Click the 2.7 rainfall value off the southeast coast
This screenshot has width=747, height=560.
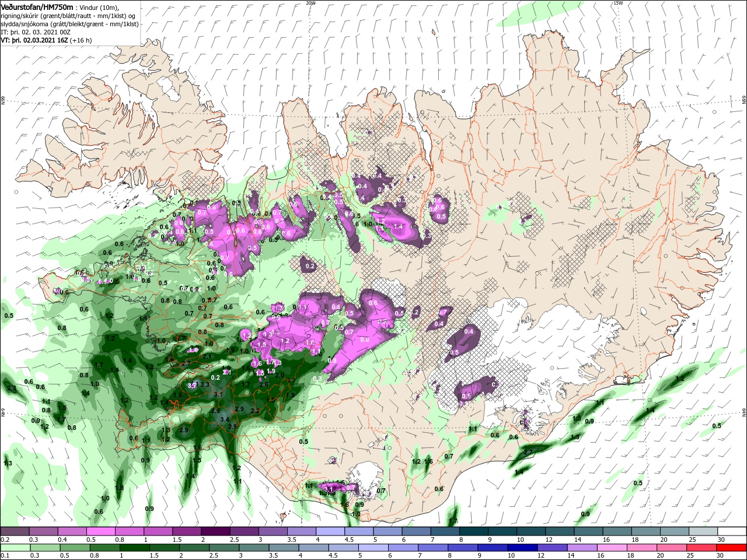(528, 452)
